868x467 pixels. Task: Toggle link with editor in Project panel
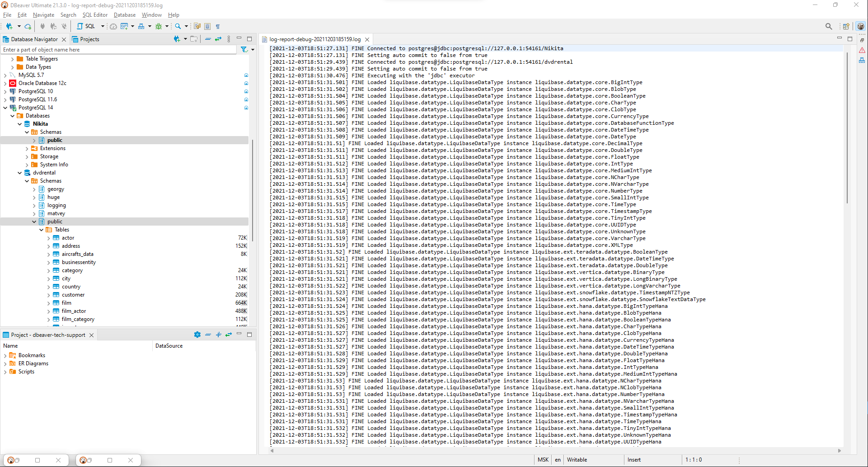pos(229,335)
